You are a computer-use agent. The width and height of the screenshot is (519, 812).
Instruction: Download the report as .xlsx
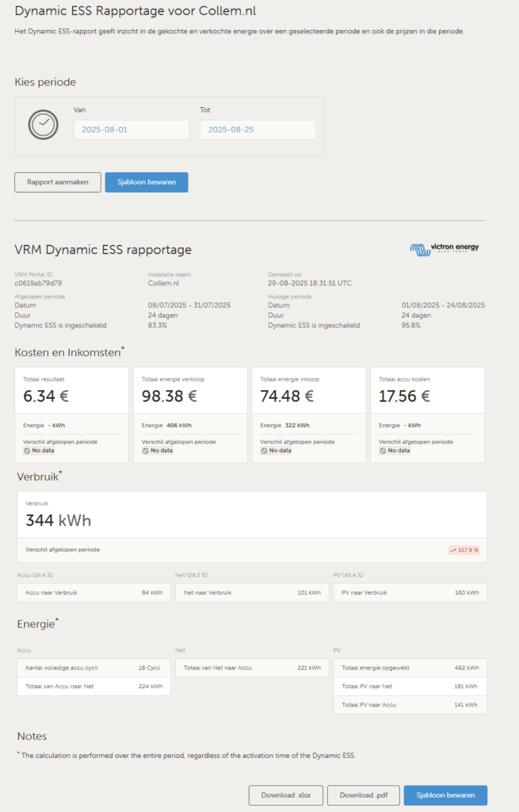(285, 795)
